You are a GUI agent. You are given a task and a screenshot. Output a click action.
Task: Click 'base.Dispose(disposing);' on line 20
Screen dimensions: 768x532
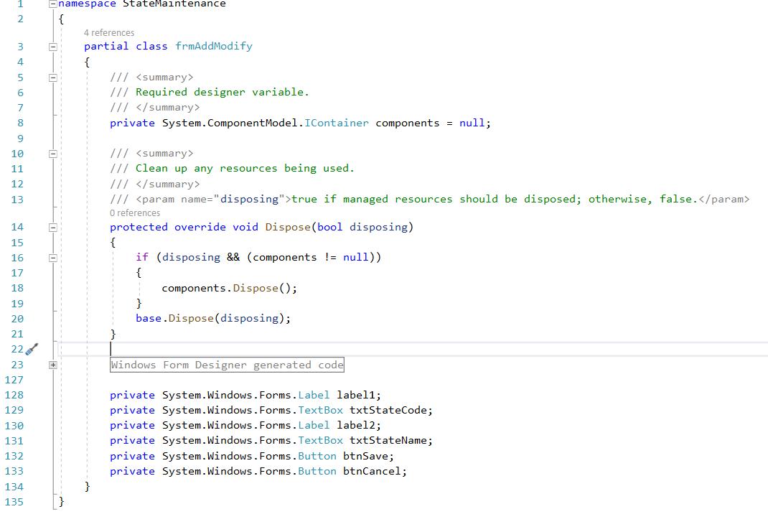(213, 319)
